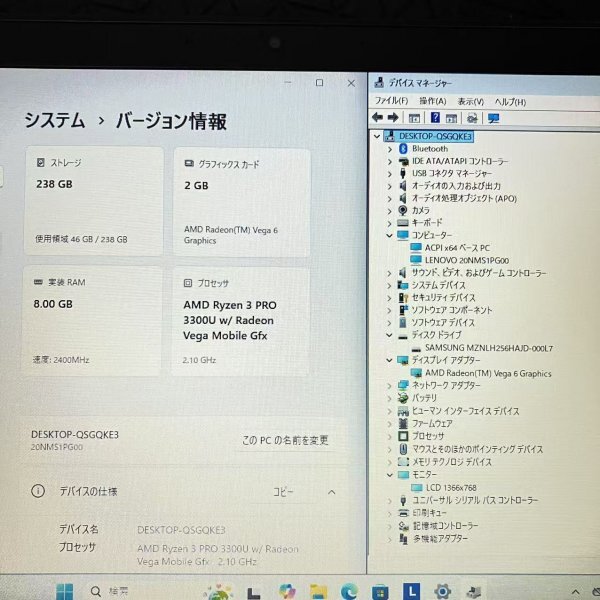The height and width of the screenshot is (600, 600).
Task: Click システム breadcrumb link
Action: [54, 121]
